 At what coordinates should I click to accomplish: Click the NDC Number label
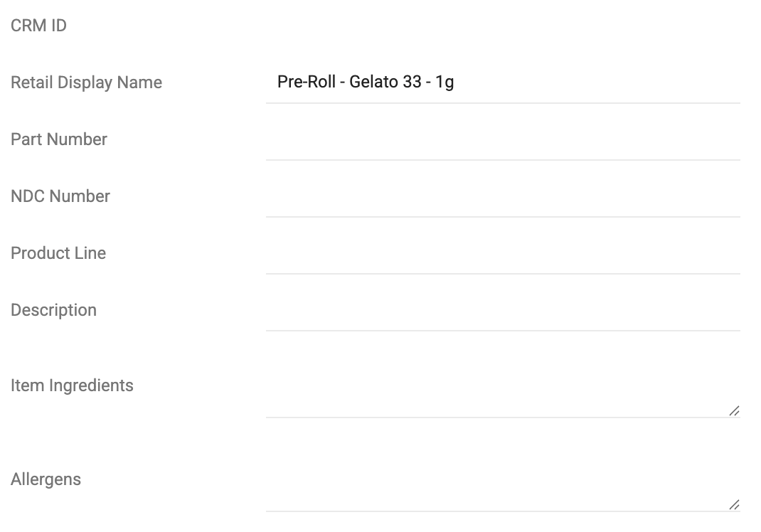click(60, 196)
